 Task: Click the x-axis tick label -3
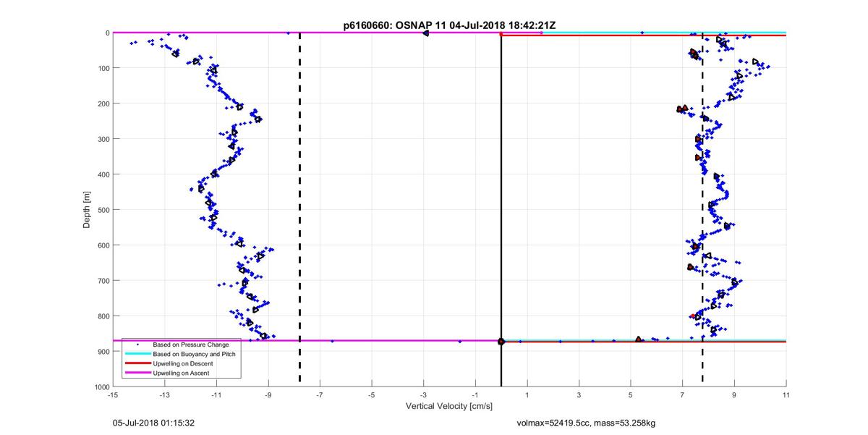(x=424, y=395)
